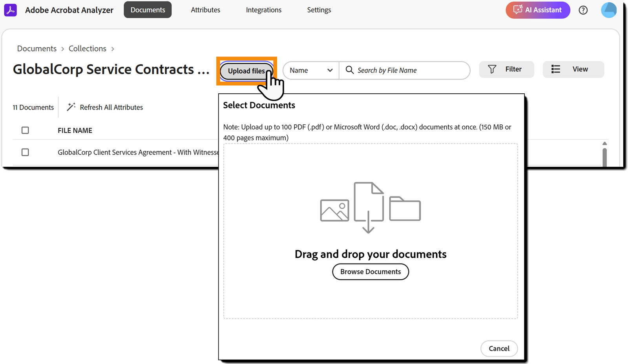The height and width of the screenshot is (364, 628).
Task: Click the search magnifier icon
Action: [x=350, y=70]
